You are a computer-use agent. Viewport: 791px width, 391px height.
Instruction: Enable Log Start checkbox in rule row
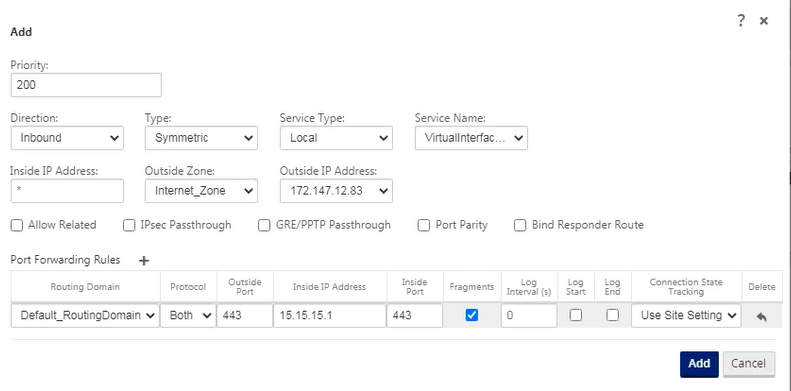[x=576, y=315]
